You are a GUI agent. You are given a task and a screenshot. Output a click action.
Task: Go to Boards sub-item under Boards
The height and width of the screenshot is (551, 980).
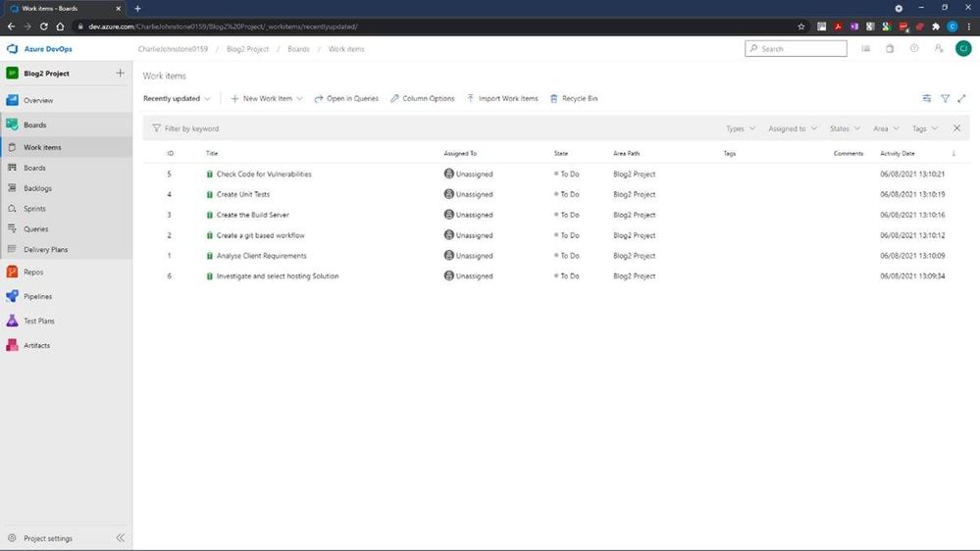(x=34, y=168)
